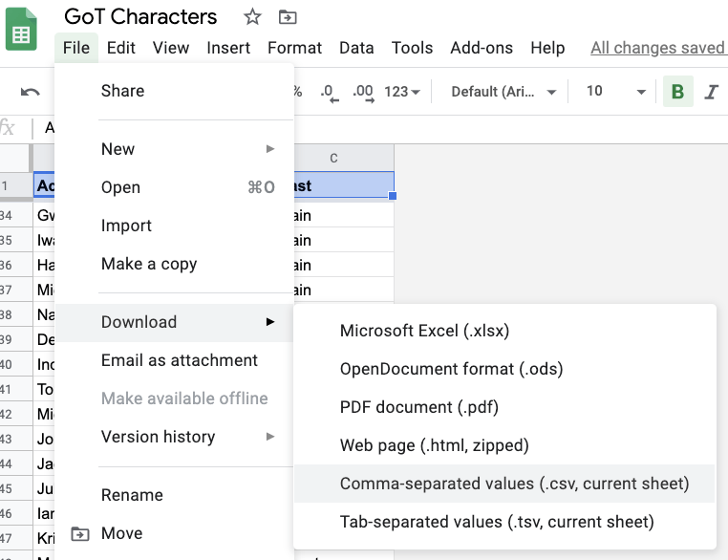Choose Open in the File menu

point(174,187)
